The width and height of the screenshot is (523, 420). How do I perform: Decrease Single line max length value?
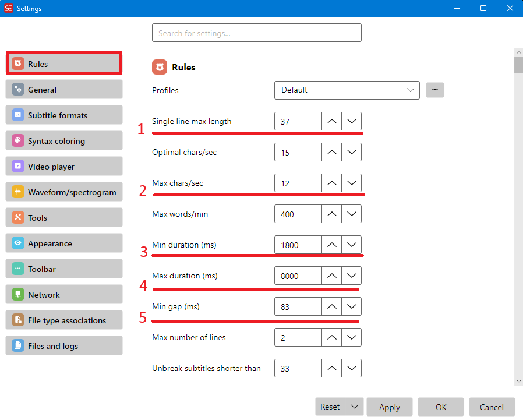tap(352, 121)
